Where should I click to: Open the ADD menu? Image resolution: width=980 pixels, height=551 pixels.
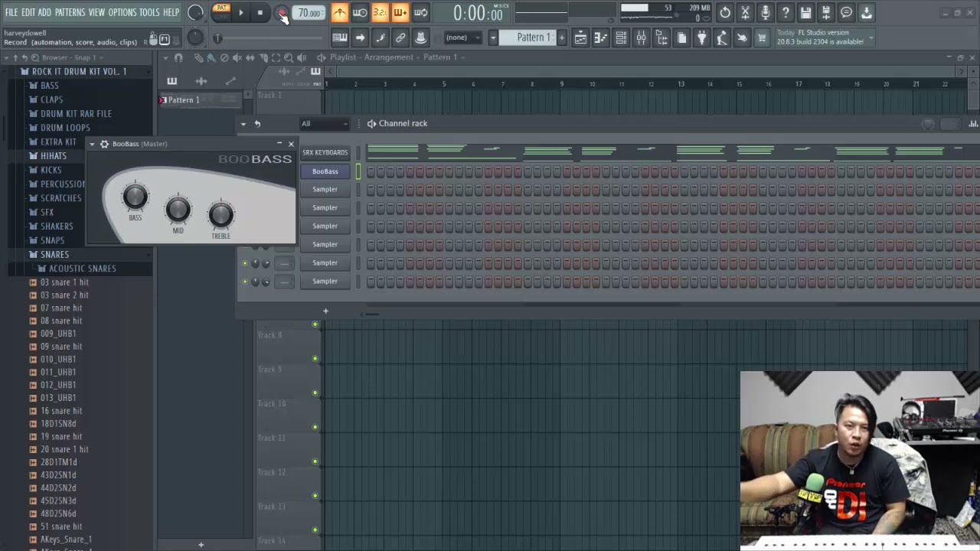[x=44, y=12]
